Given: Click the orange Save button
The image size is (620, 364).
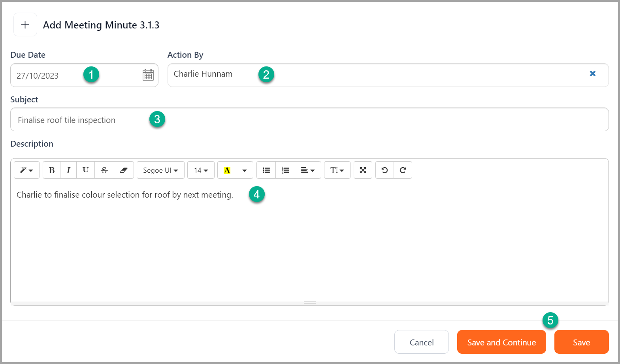Looking at the screenshot, I should 582,342.
